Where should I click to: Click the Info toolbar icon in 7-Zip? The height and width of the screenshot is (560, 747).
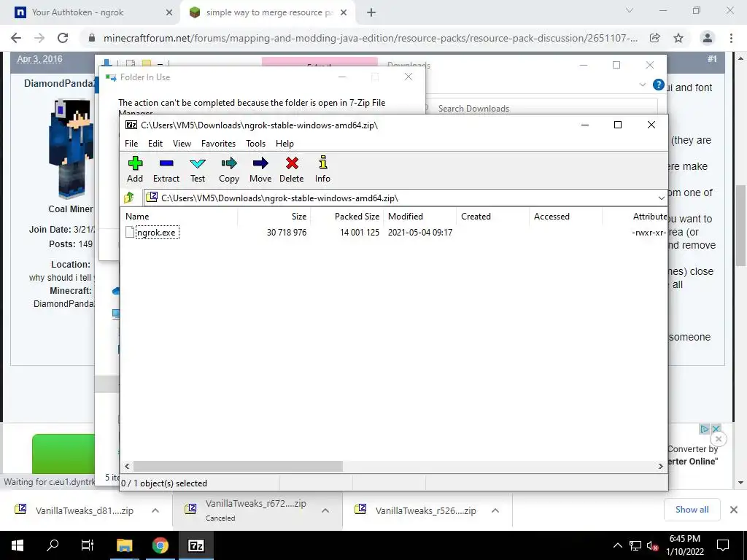322,169
